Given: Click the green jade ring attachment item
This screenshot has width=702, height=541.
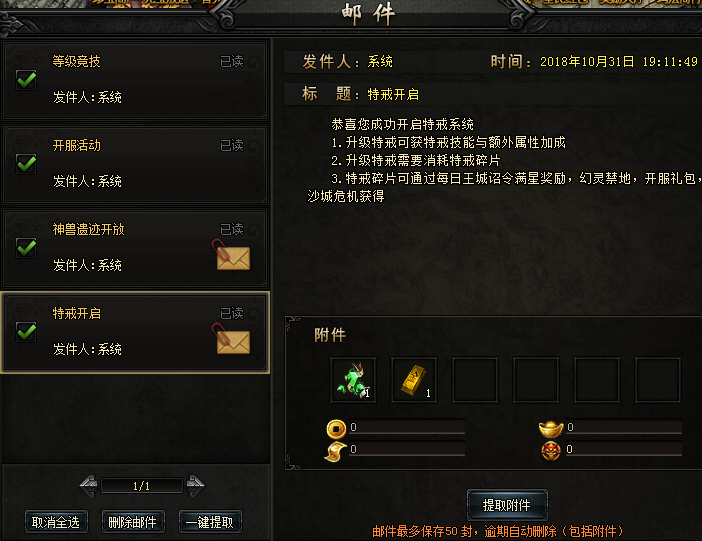Looking at the screenshot, I should click(x=353, y=380).
